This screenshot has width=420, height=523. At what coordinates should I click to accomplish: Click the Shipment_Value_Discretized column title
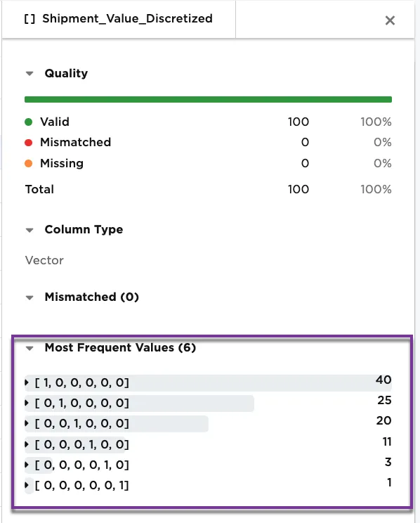pyautogui.click(x=127, y=19)
